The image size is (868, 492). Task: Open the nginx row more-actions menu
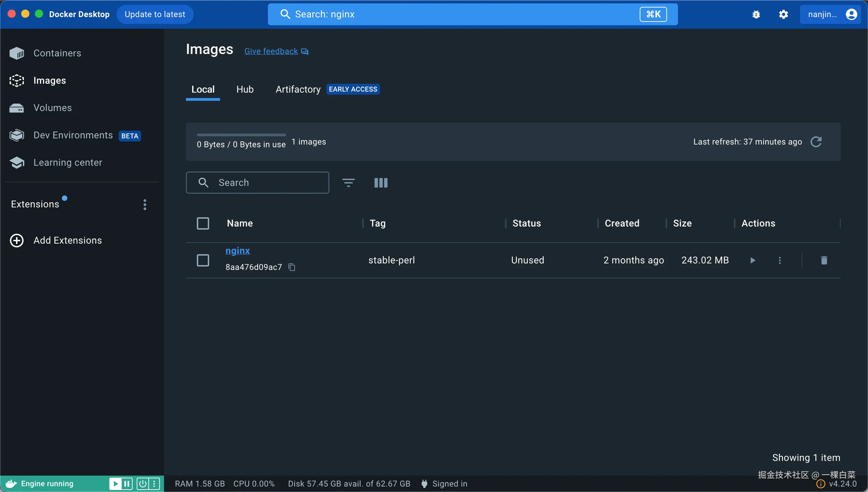click(779, 260)
